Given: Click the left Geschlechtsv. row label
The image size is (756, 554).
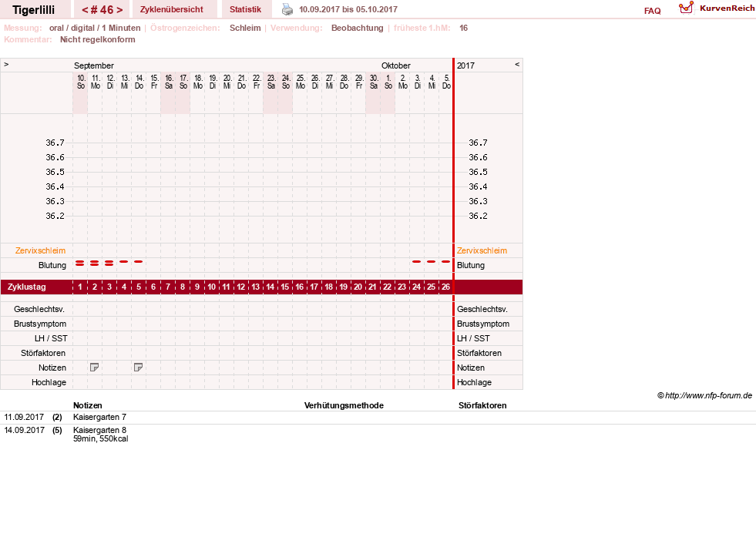Looking at the screenshot, I should tap(39, 309).
